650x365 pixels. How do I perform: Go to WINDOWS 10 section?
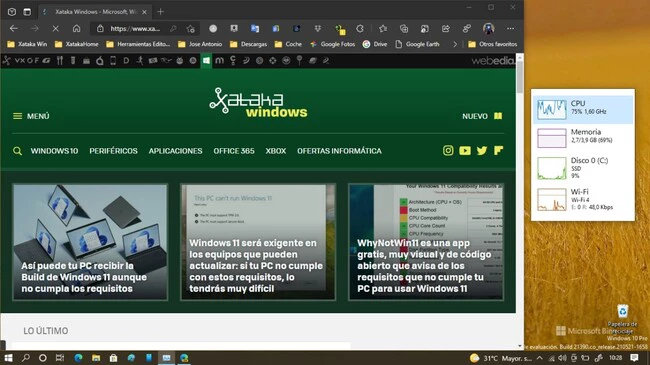pyautogui.click(x=54, y=151)
